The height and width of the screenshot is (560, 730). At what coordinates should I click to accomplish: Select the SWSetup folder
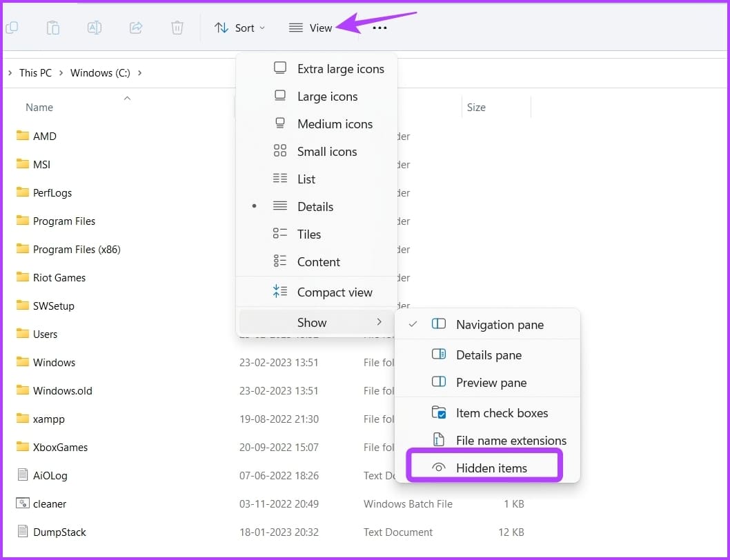coord(45,306)
